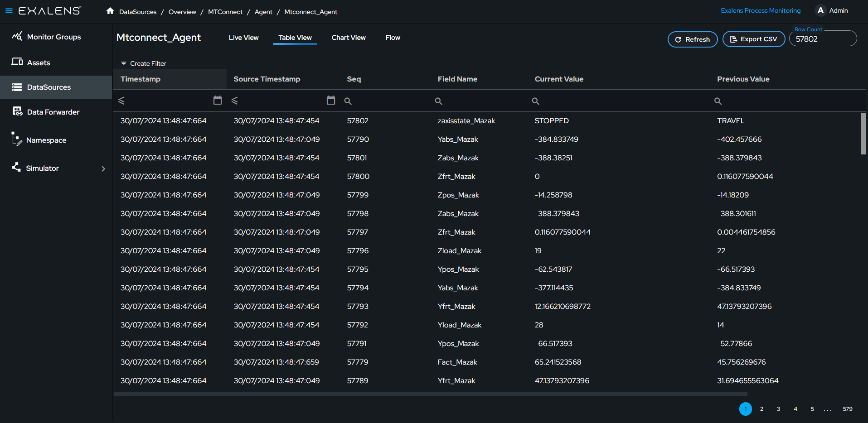Open Timestamp filter operator icon

121,101
